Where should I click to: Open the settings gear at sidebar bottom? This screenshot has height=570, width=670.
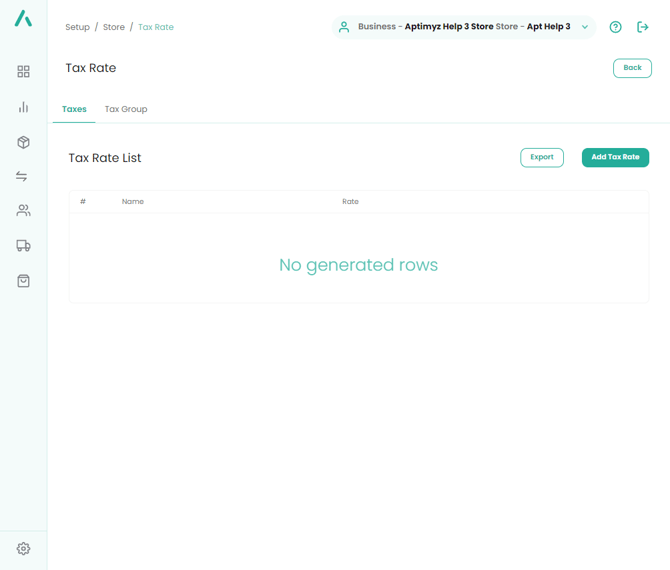(x=23, y=548)
